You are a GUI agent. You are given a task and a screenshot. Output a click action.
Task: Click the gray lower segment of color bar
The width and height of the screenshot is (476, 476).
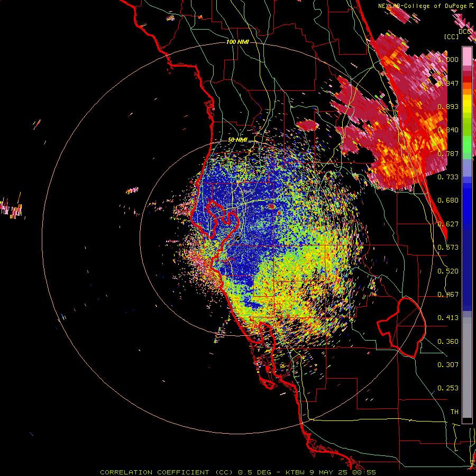(x=467, y=368)
